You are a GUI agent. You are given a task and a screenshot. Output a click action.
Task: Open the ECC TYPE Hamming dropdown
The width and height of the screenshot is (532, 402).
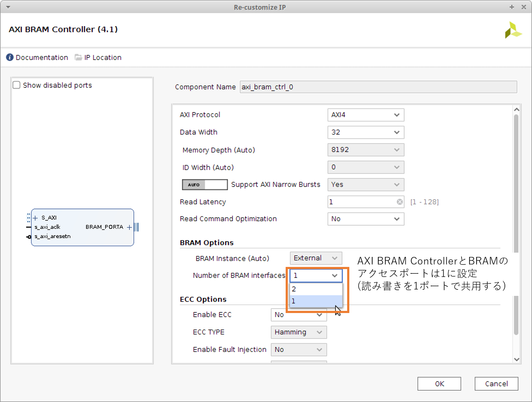point(299,332)
